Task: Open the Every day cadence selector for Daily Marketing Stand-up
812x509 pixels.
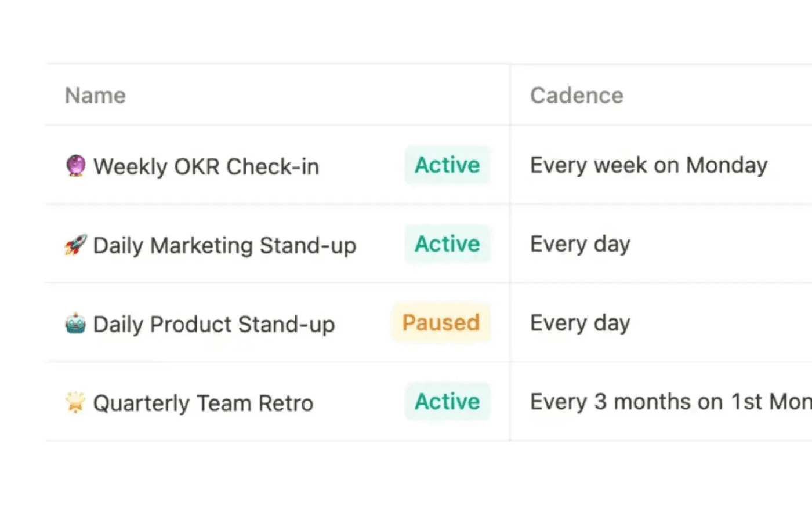Action: click(579, 244)
